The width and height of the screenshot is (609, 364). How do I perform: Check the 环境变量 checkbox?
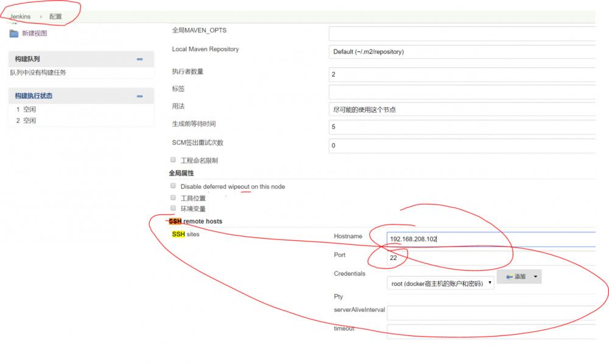tap(173, 208)
